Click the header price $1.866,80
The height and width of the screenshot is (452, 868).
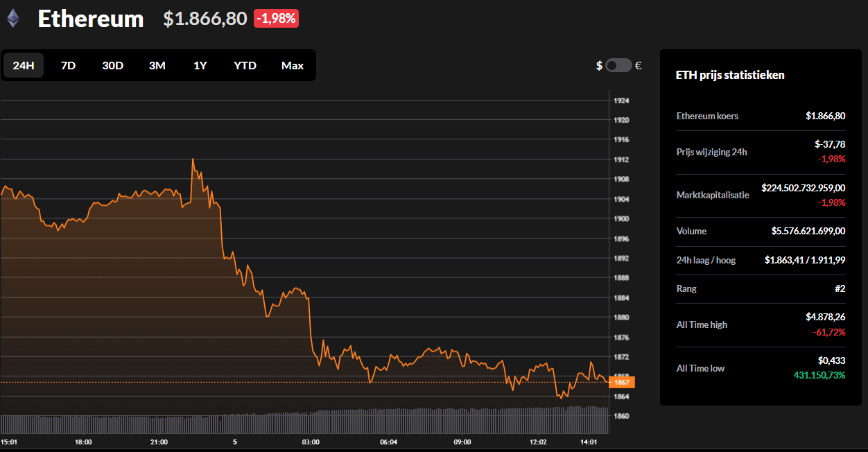click(x=205, y=19)
